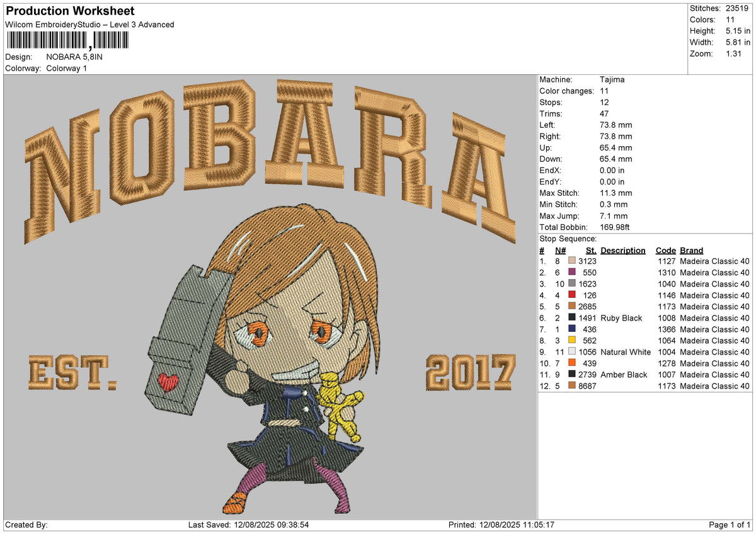The width and height of the screenshot is (756, 534).
Task: Click the 'Color changes:' label
Action: click(566, 91)
